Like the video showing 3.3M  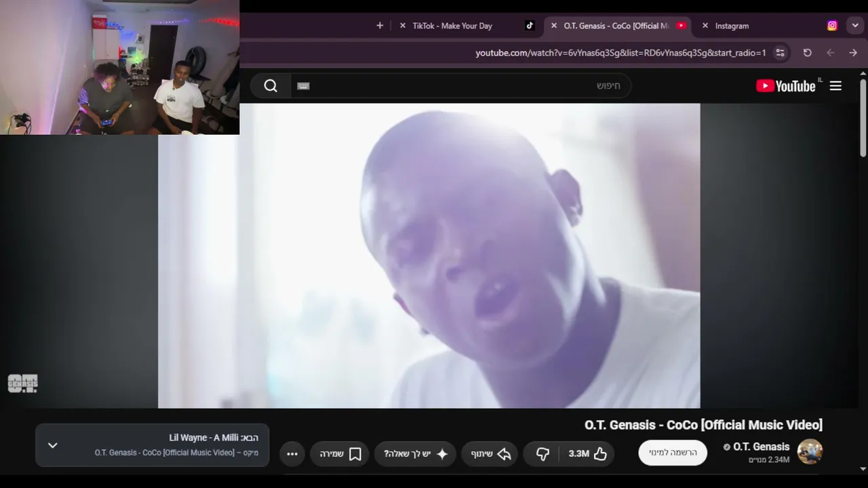coord(588,454)
